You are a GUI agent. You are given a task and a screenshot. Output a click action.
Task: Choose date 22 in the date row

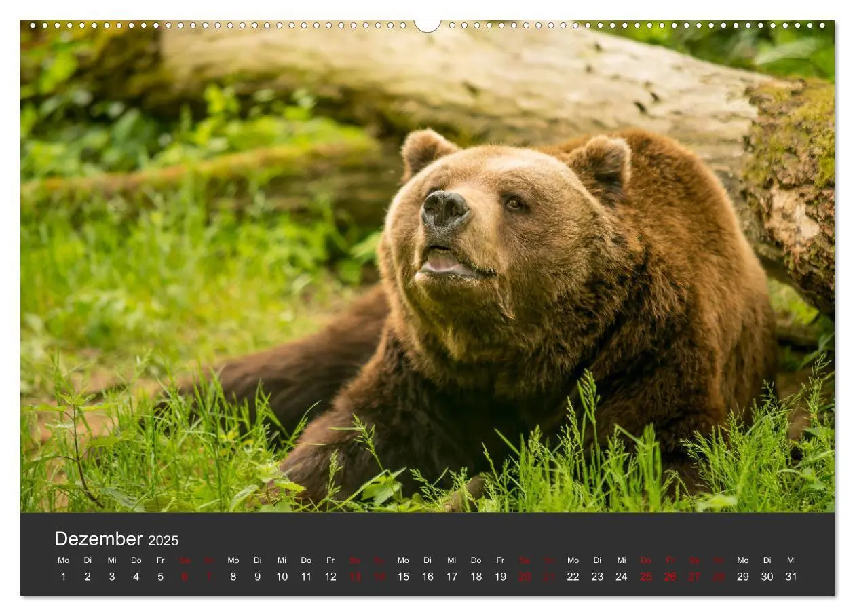click(x=573, y=577)
